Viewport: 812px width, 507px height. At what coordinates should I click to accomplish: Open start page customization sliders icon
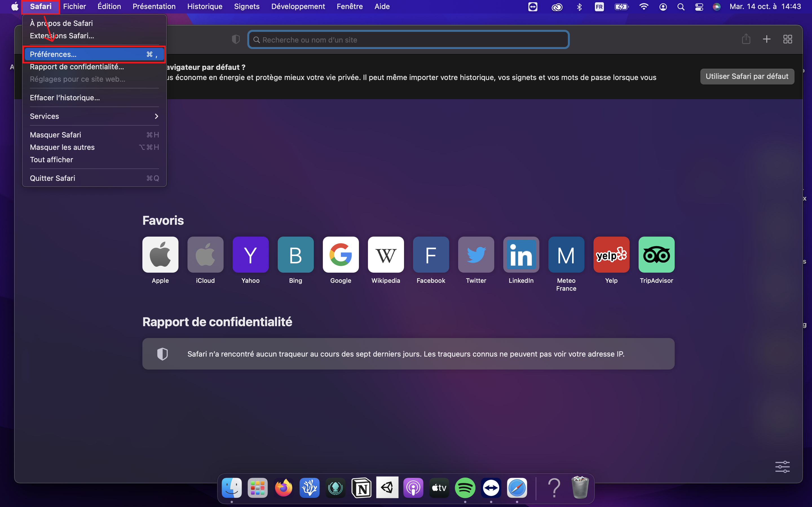(782, 466)
